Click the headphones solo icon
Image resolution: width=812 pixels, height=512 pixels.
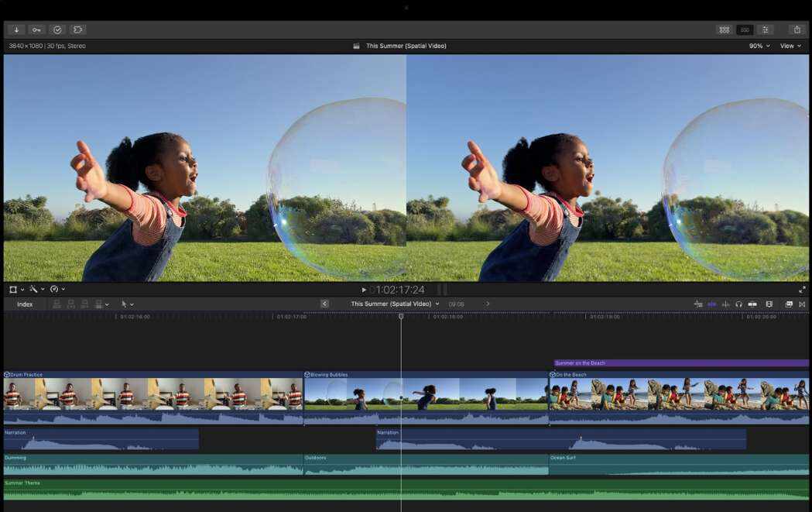click(738, 304)
